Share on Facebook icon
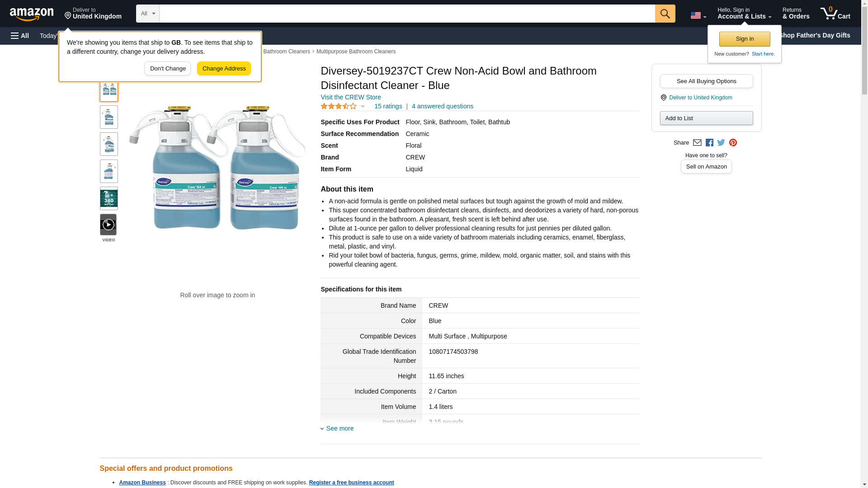Screen dimensions: 868x488 pos(709,143)
